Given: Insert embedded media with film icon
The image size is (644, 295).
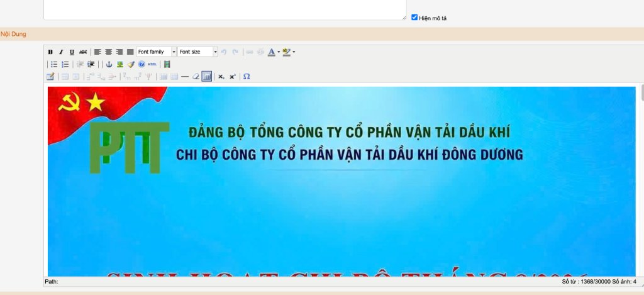Looking at the screenshot, I should [x=167, y=65].
